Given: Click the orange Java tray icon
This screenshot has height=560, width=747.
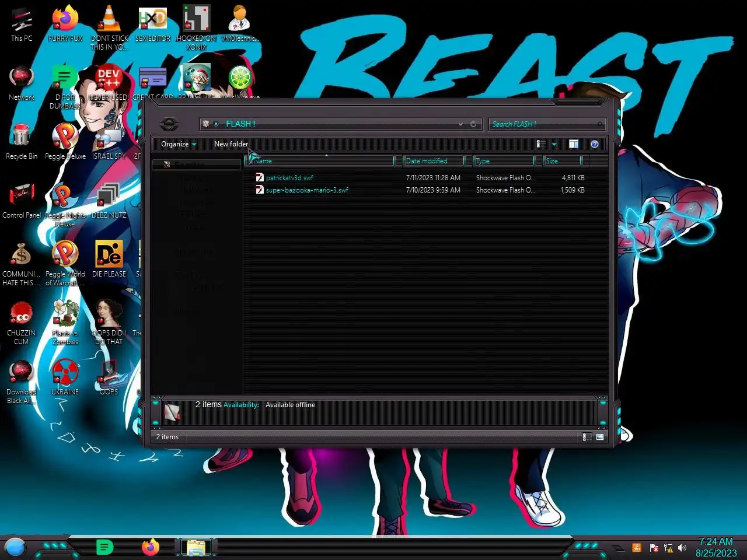Looking at the screenshot, I should point(636,548).
